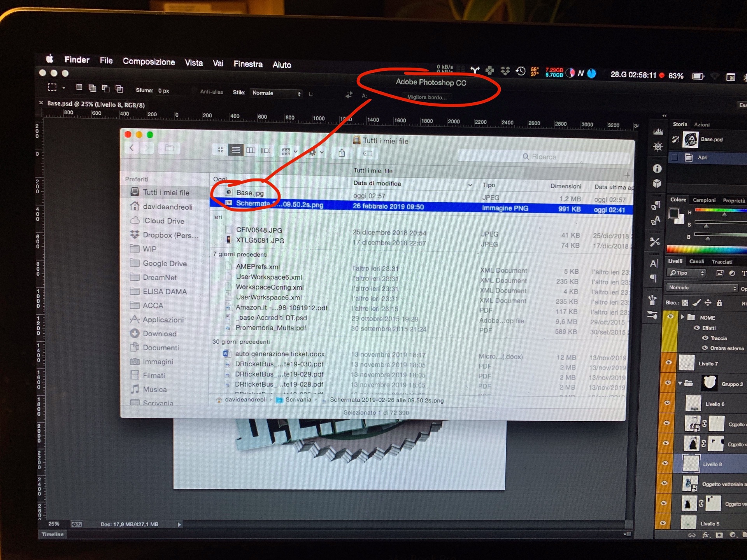747x560 pixels.
Task: Hide the Livello 8 layer
Action: 665,463
